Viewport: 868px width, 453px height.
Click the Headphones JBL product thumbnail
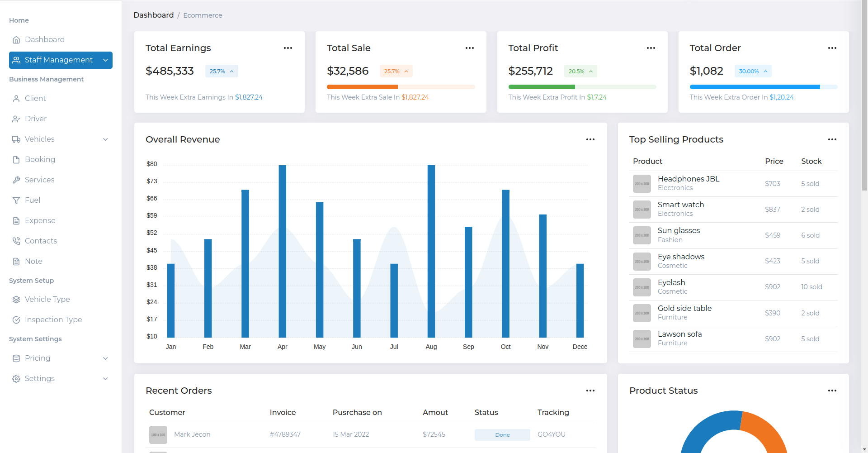point(642,184)
